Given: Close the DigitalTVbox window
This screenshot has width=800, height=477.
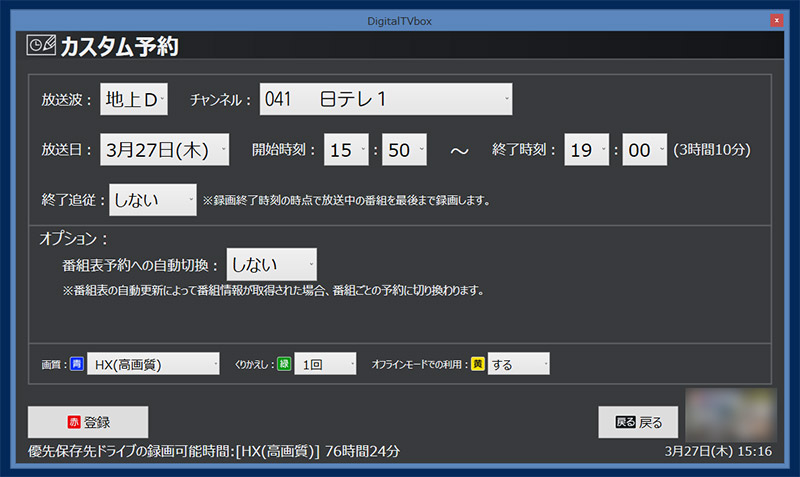Looking at the screenshot, I should (775, 19).
